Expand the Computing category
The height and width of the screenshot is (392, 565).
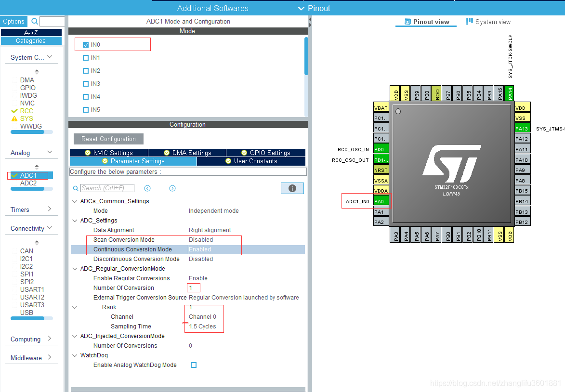point(50,339)
